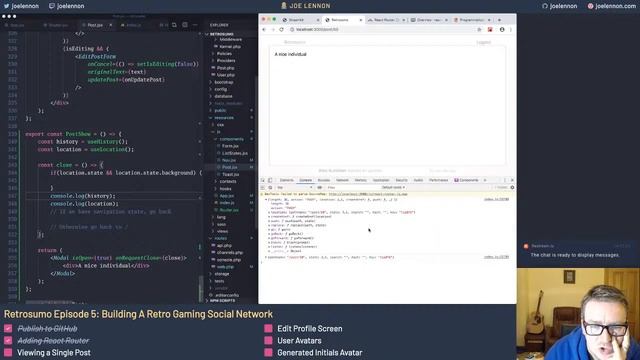The width and height of the screenshot is (640, 360).
Task: Open the React Components DevTools tab
Action: tap(466, 180)
